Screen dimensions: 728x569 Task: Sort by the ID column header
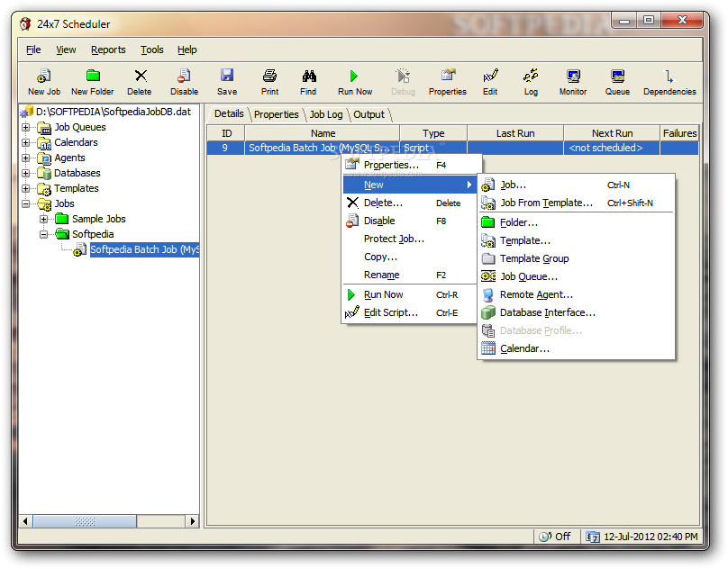[226, 133]
